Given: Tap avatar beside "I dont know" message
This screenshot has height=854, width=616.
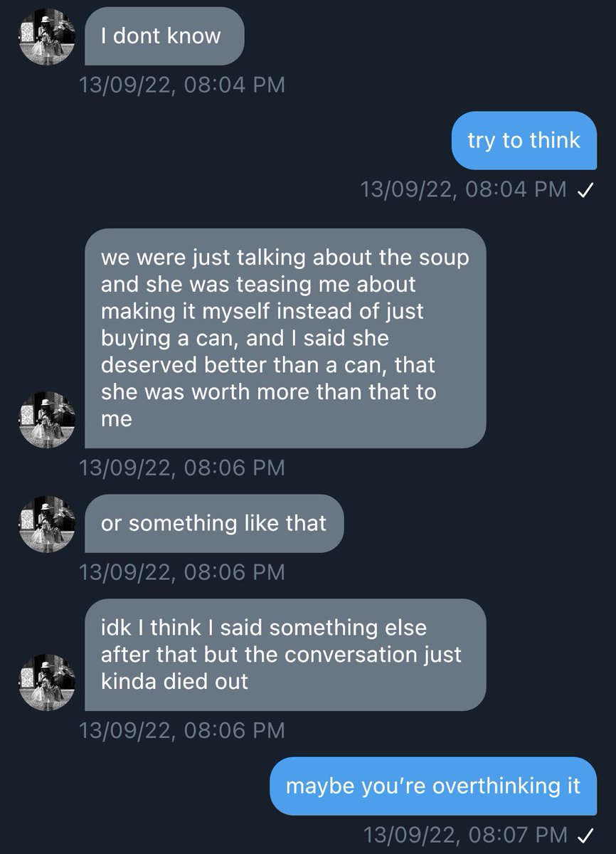Looking at the screenshot, I should pyautogui.click(x=47, y=36).
